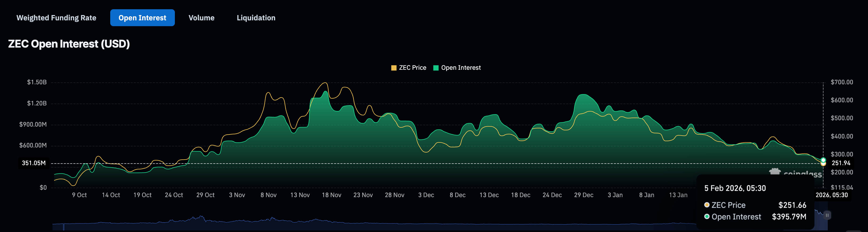The image size is (868, 232).
Task: Click the 18 Nov date axis label
Action: 331,195
